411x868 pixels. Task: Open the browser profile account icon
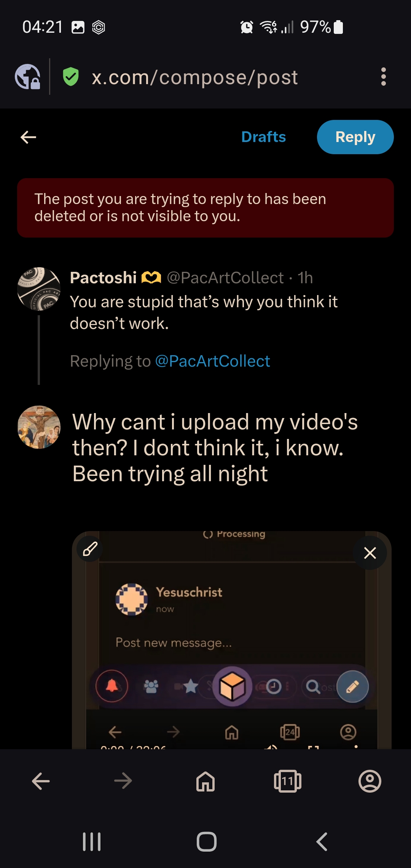click(370, 781)
